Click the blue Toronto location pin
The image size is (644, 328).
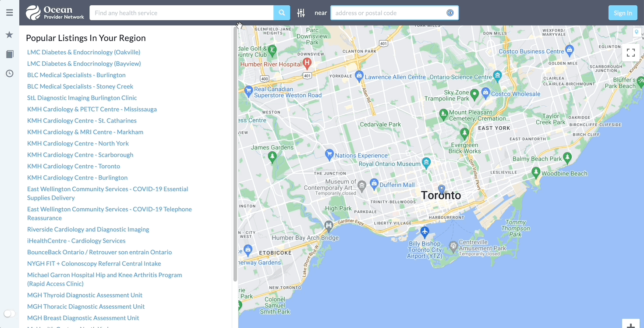pos(442,189)
